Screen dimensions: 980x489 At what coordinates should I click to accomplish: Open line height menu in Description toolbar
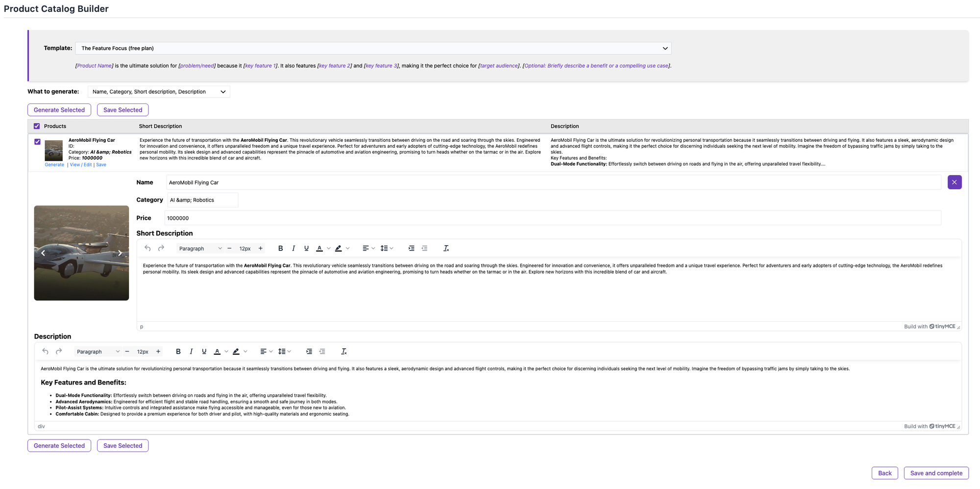pyautogui.click(x=284, y=352)
